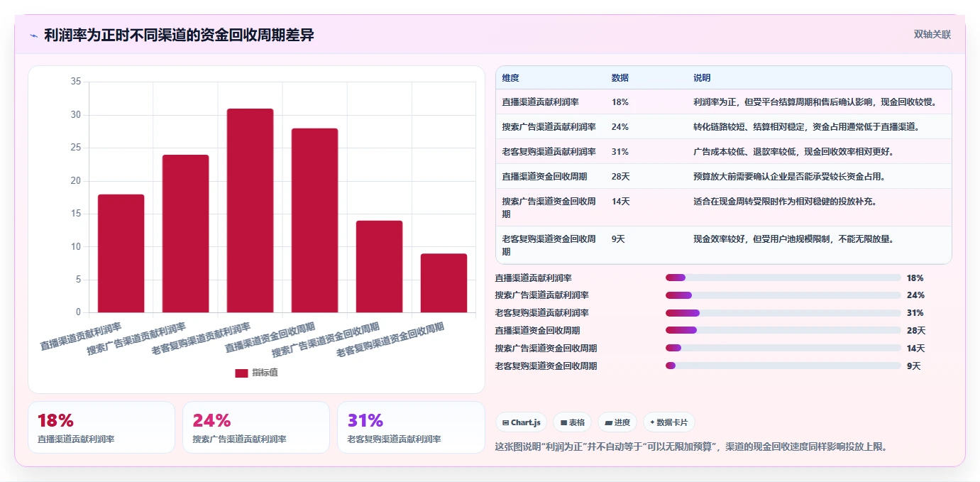The width and height of the screenshot is (980, 482).
Task: Click the 14天 table cell
Action: point(620,202)
